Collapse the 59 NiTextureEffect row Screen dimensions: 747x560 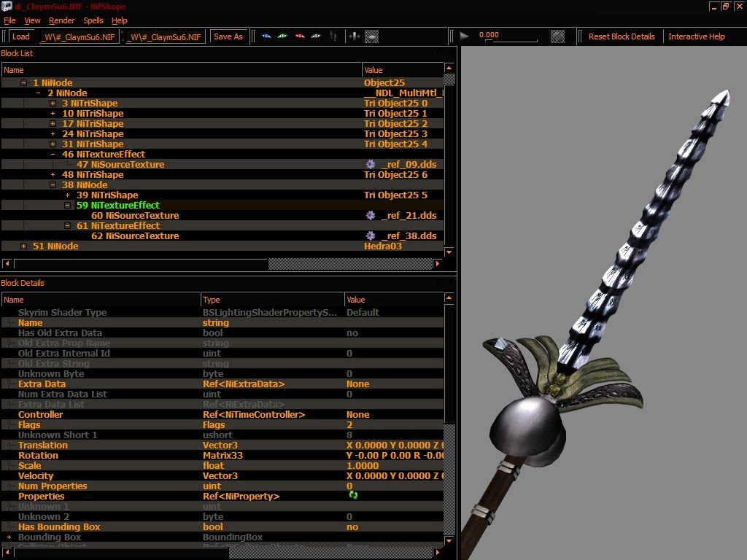click(x=68, y=205)
